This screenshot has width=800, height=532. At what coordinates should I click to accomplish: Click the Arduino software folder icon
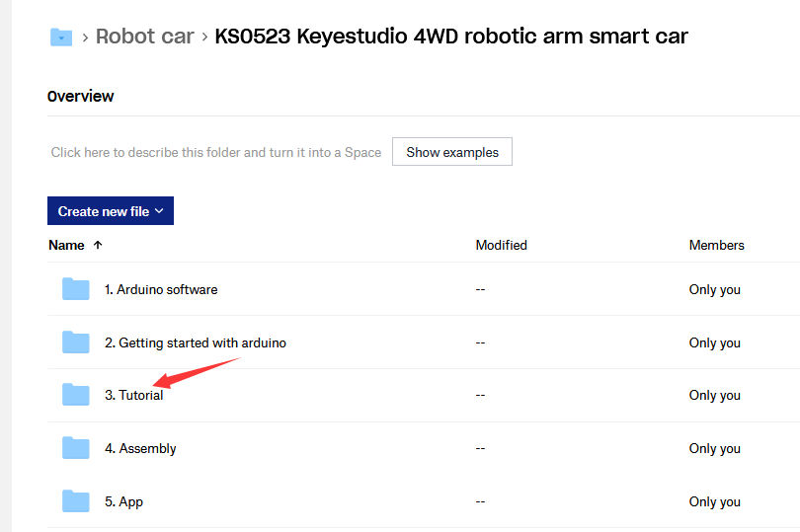[76, 289]
